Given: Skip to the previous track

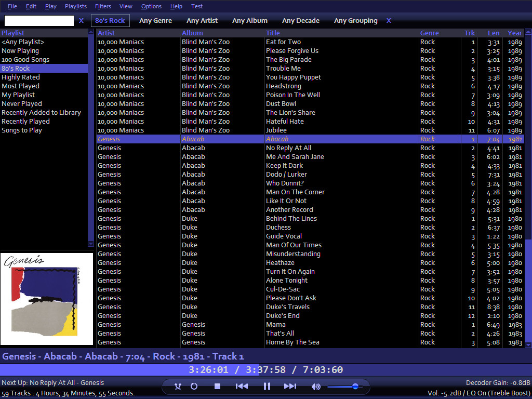Looking at the screenshot, I should (x=242, y=386).
